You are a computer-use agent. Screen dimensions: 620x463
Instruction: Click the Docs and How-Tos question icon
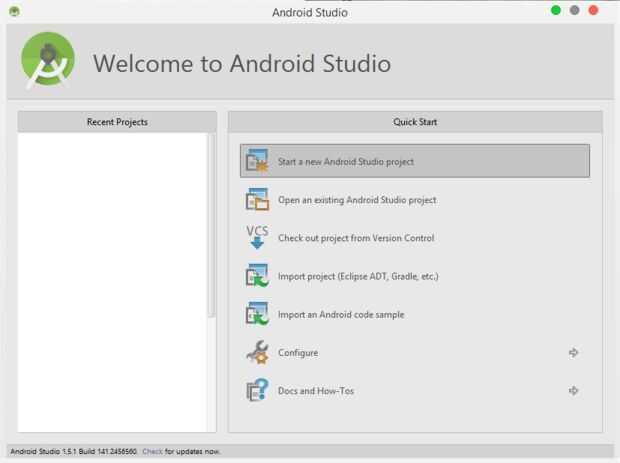tap(257, 390)
